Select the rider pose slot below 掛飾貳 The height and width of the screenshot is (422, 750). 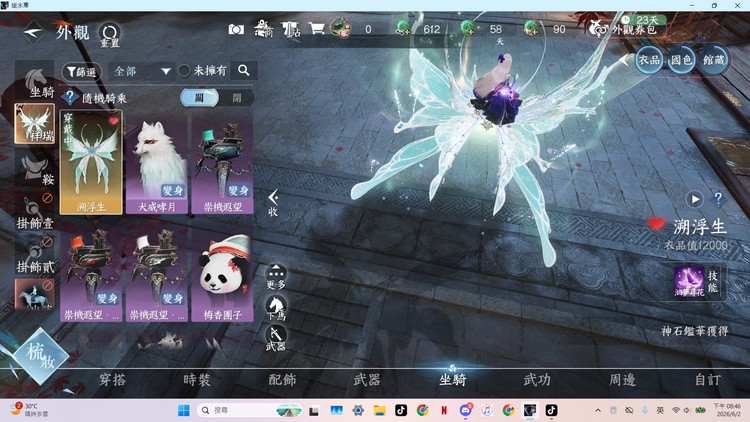(x=34, y=294)
